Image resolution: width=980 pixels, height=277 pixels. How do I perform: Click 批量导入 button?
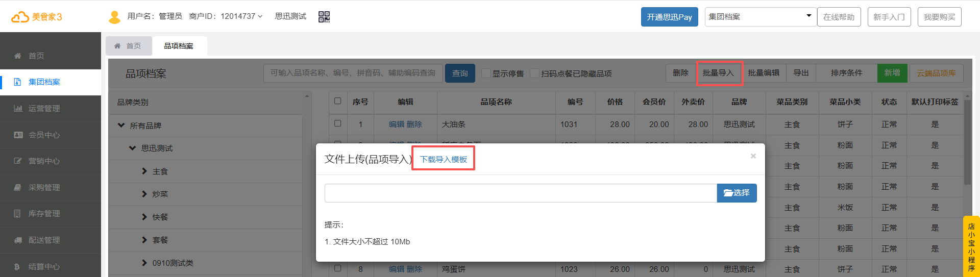click(718, 73)
